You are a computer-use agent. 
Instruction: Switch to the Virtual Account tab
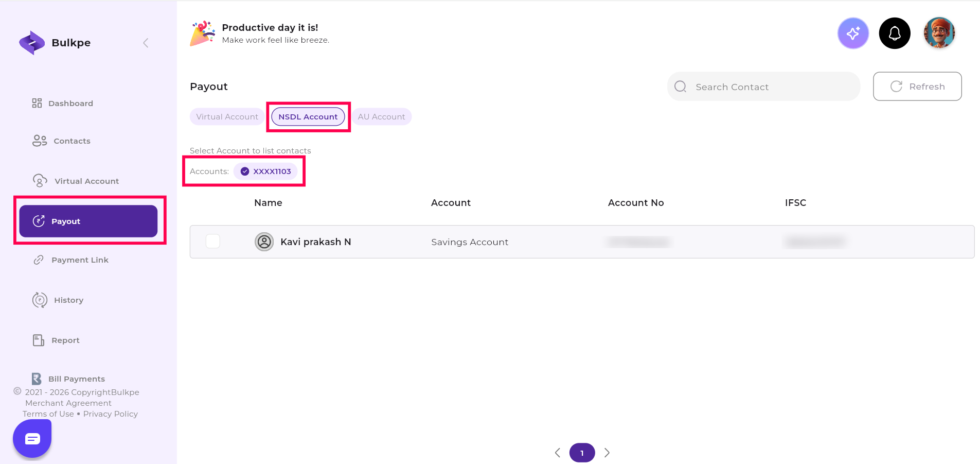(x=227, y=117)
